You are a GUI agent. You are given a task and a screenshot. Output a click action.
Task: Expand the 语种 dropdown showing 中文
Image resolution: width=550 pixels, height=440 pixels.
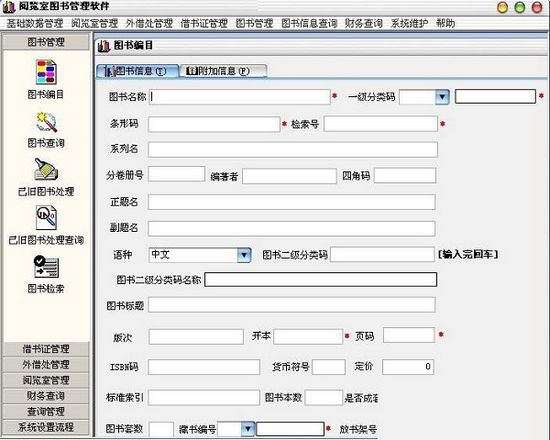(244, 255)
